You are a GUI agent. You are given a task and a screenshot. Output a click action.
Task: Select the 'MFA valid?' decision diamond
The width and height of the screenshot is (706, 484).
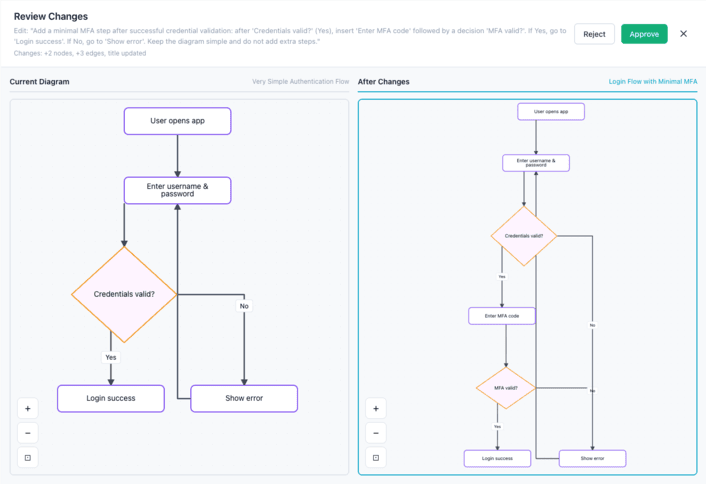click(505, 387)
